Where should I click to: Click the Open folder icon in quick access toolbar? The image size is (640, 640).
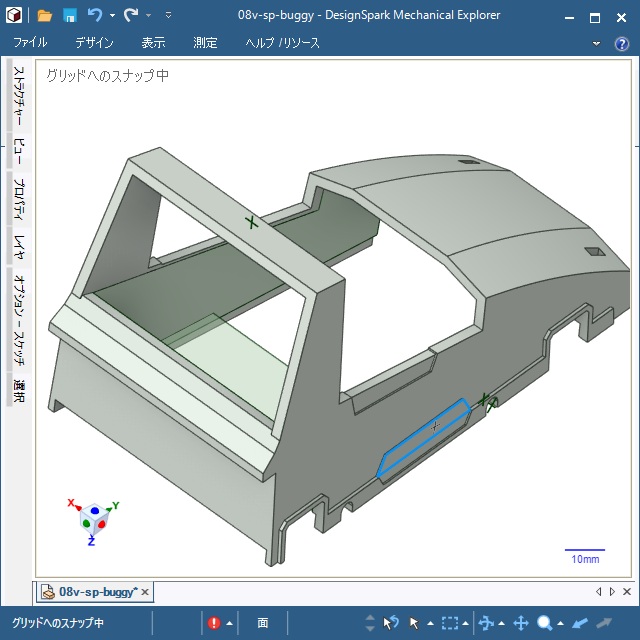(x=44, y=16)
